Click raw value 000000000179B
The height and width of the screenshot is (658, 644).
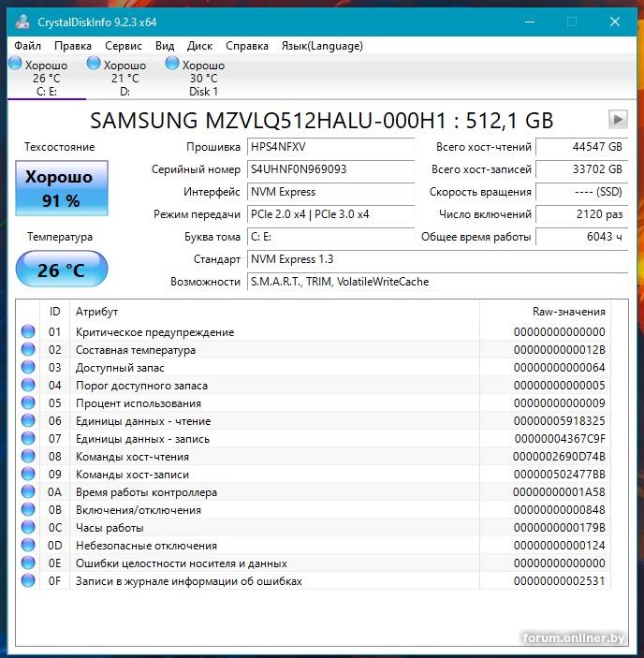(559, 528)
